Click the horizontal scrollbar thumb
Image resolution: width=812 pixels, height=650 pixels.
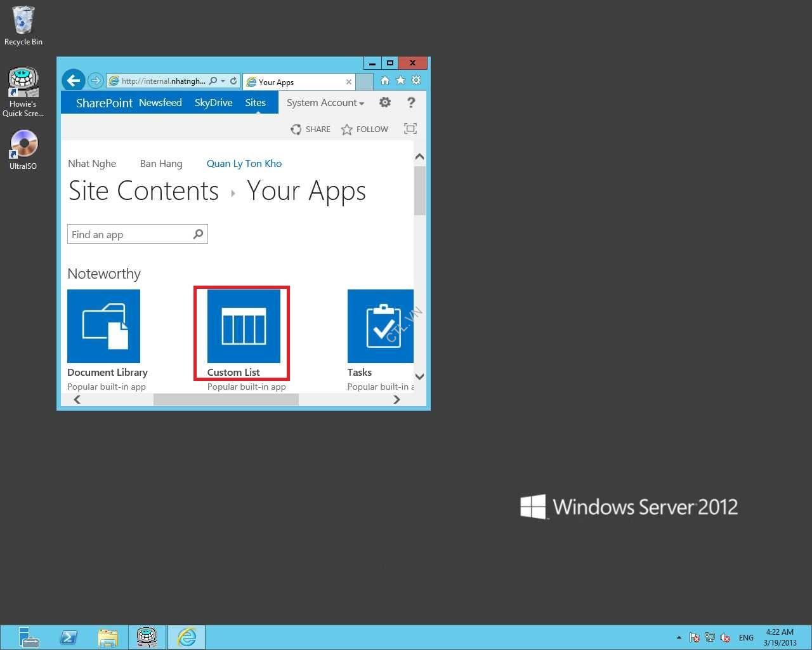pos(226,399)
